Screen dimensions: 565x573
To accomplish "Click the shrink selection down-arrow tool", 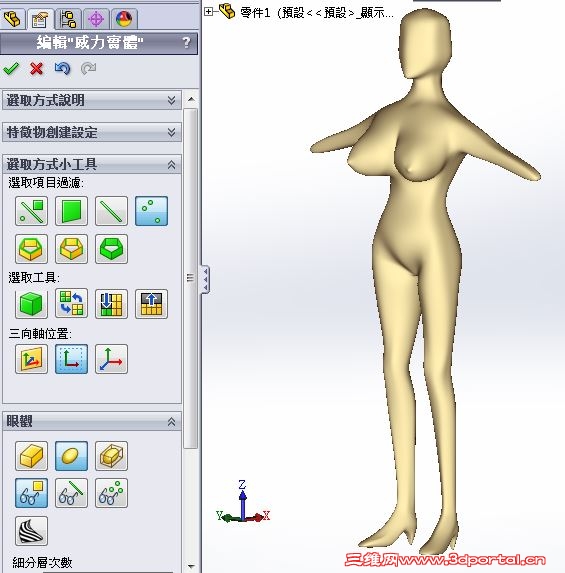I will tap(111, 304).
